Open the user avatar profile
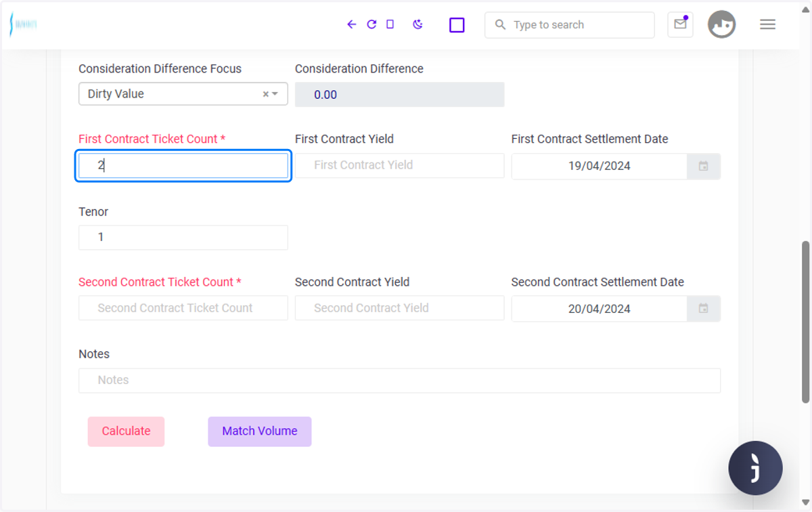 click(721, 24)
